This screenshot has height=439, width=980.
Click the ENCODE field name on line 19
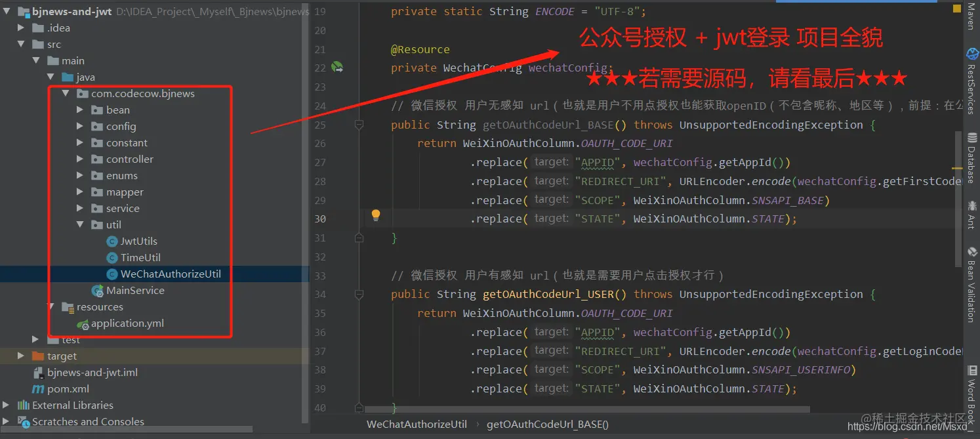(555, 12)
